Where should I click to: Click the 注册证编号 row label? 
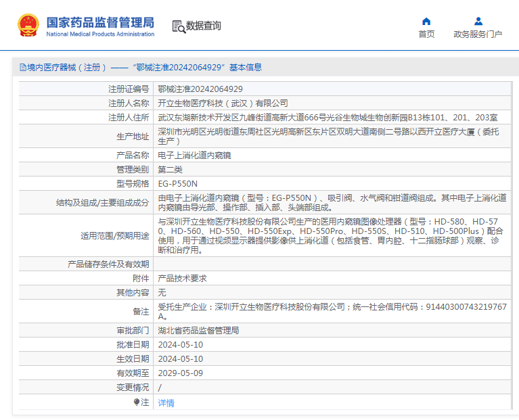[129, 89]
